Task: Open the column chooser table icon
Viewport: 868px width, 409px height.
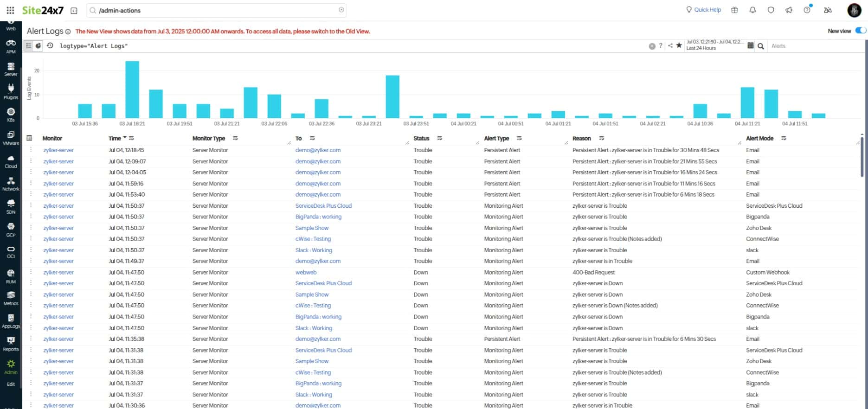Action: [x=29, y=138]
